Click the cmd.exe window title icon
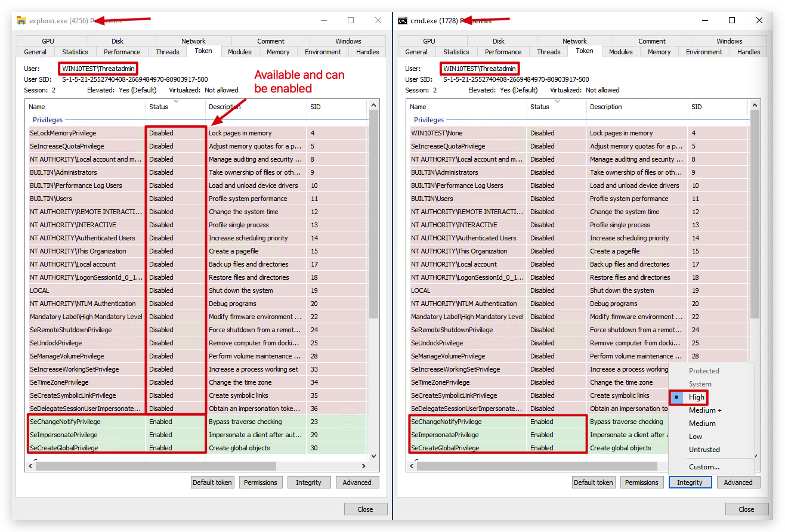This screenshot has height=532, width=785. pos(403,20)
